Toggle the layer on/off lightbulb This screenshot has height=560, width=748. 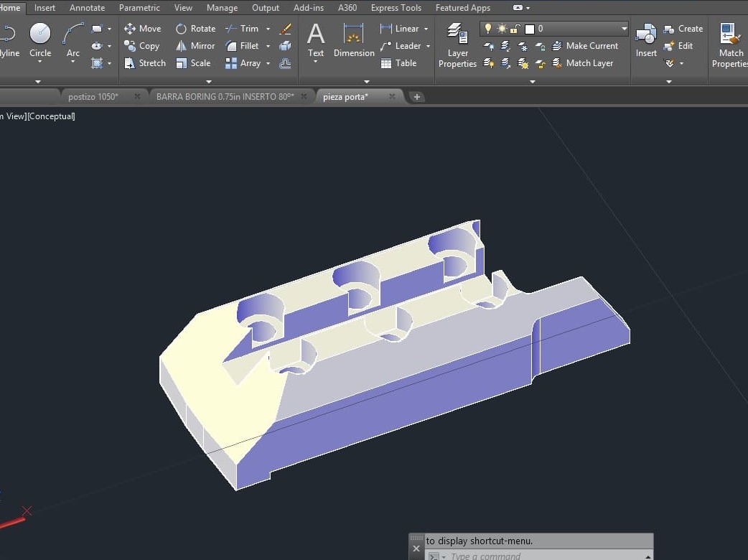point(489,29)
